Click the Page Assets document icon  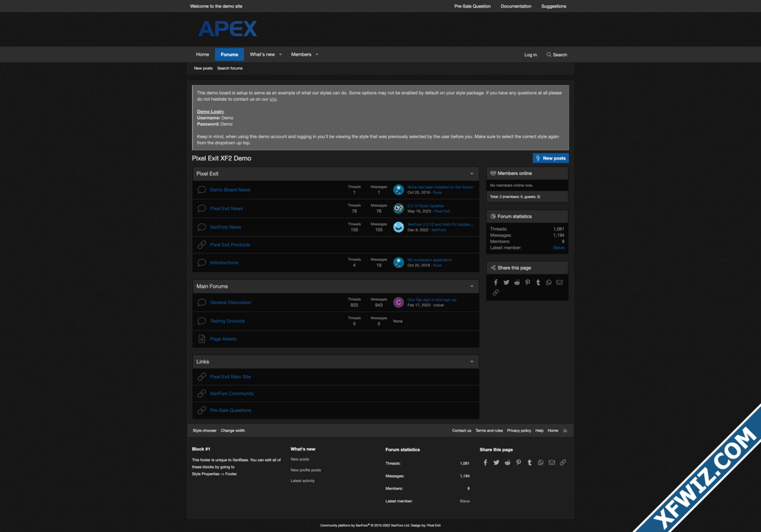coord(202,339)
